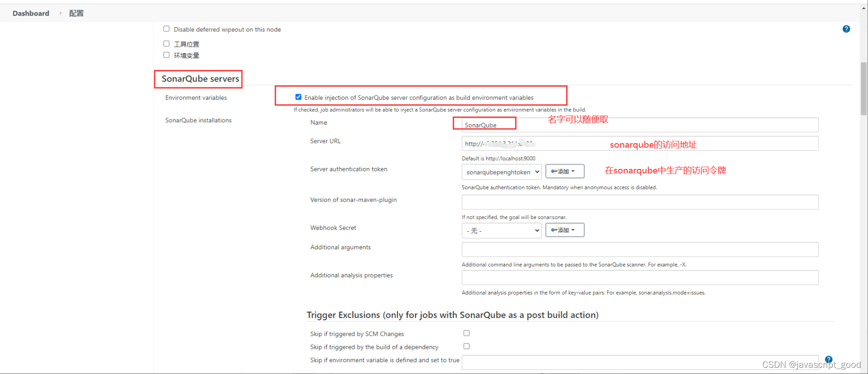
Task: Focus the Server URL input field
Action: [640, 144]
